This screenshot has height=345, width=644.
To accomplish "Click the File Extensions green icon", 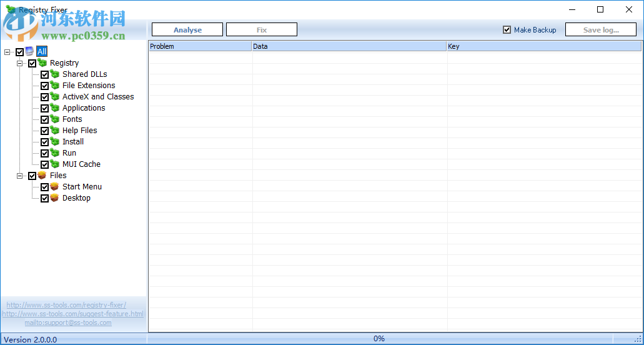I will click(x=54, y=86).
